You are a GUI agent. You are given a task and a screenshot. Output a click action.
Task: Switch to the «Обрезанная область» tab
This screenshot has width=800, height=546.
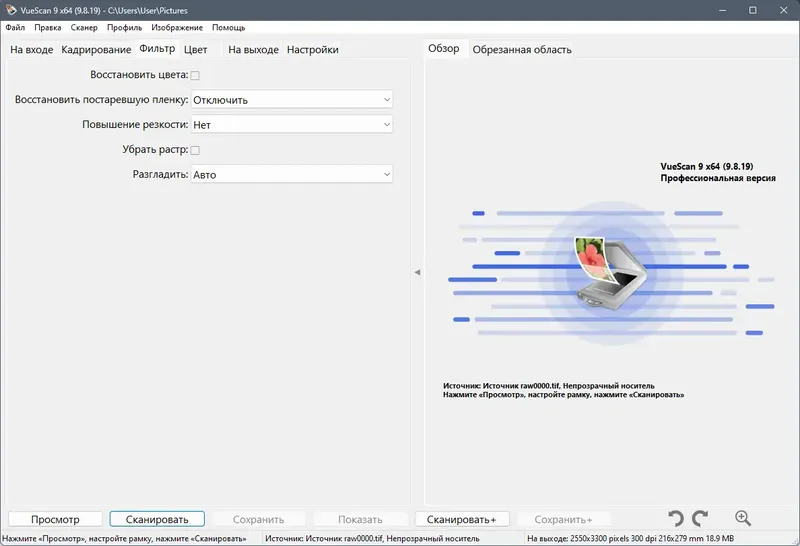[522, 49]
